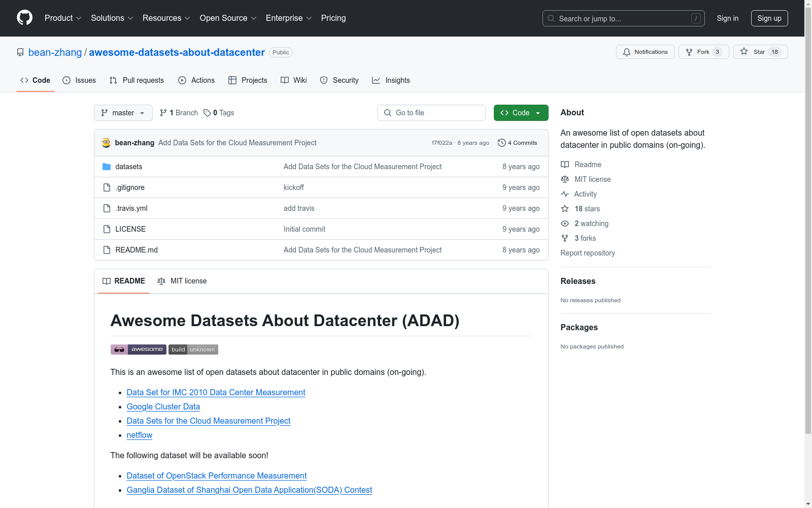Open the 1 Branch link
The image size is (812, 508).
(x=179, y=113)
